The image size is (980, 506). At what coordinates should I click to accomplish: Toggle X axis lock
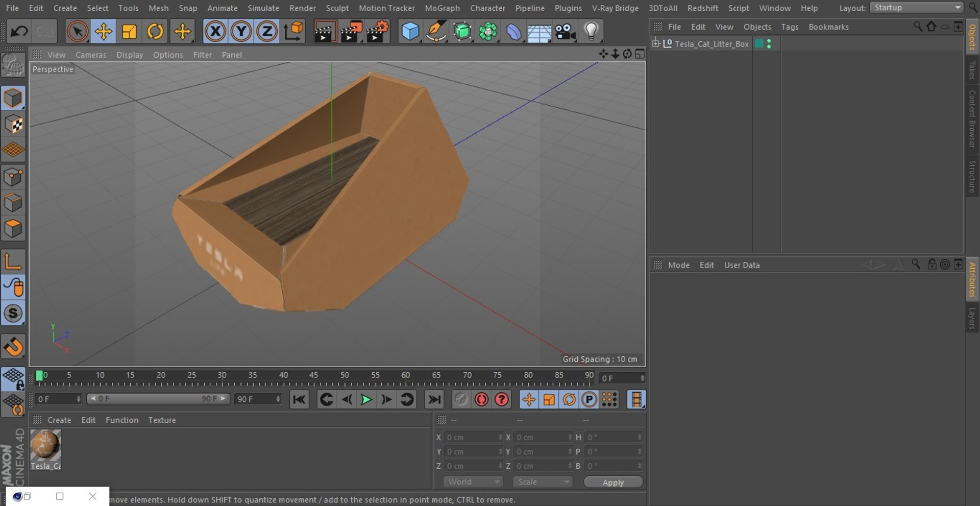[215, 32]
